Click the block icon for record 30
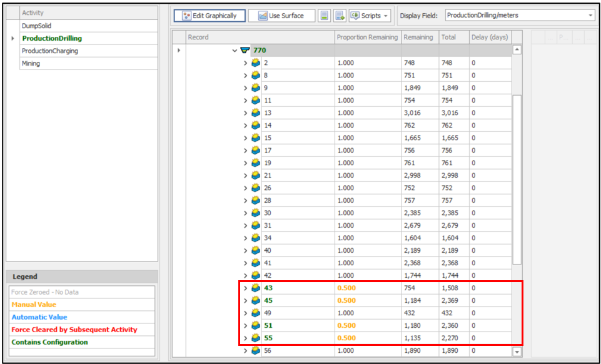This screenshot has width=601, height=364. pos(256,213)
